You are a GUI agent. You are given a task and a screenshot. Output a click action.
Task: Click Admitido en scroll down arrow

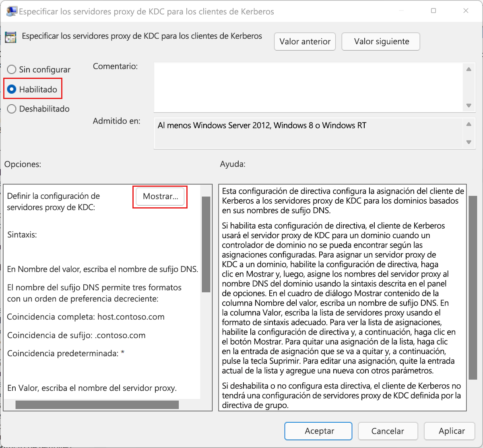(x=469, y=142)
